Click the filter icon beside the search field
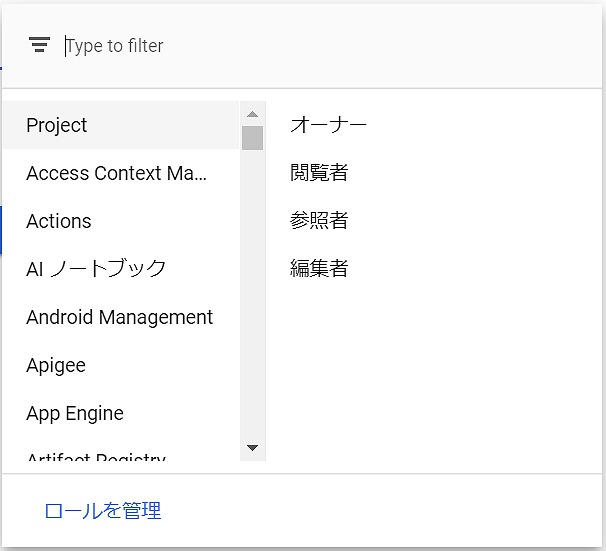The image size is (606, 551). (x=39, y=45)
